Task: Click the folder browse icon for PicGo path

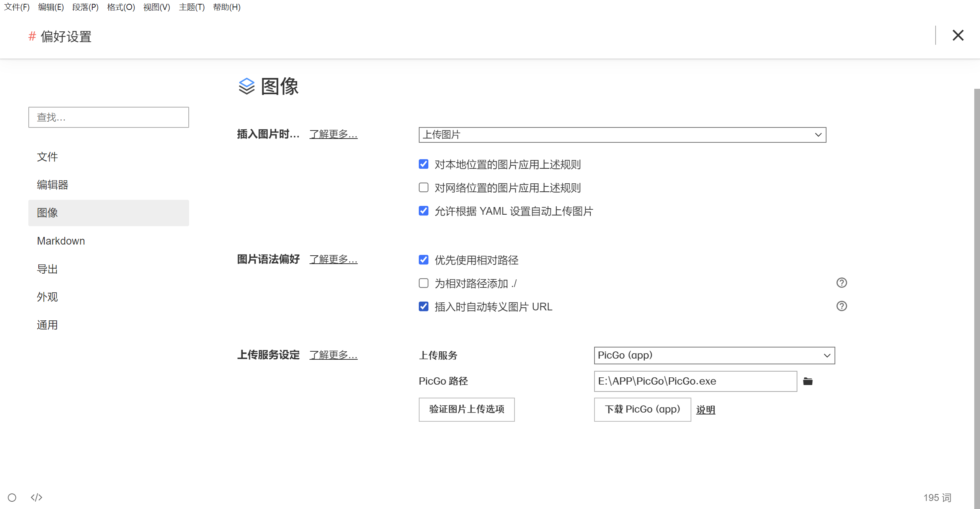Action: click(x=808, y=381)
